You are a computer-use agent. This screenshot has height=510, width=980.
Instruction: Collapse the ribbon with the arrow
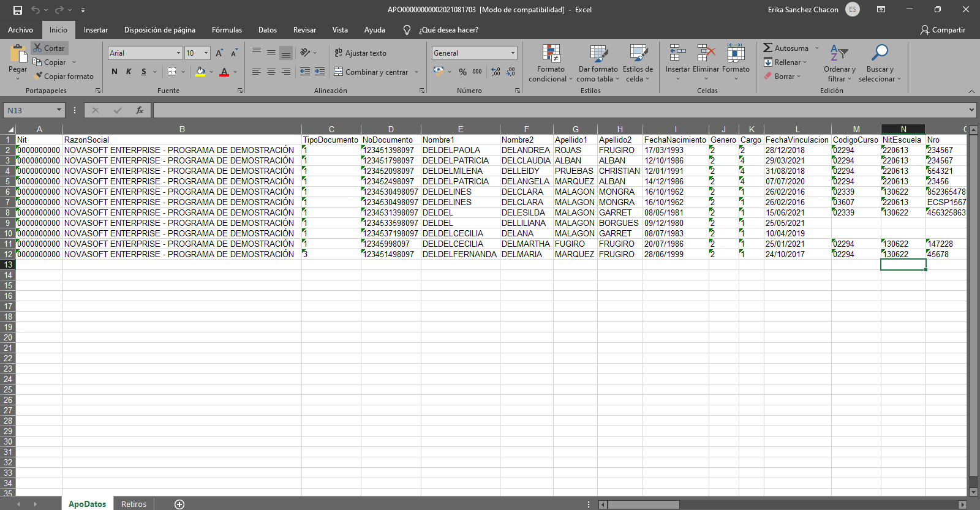(971, 91)
